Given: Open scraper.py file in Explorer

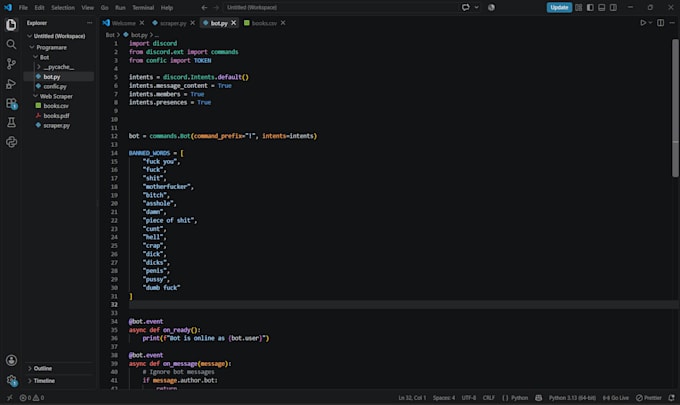Looking at the screenshot, I should [x=56, y=125].
